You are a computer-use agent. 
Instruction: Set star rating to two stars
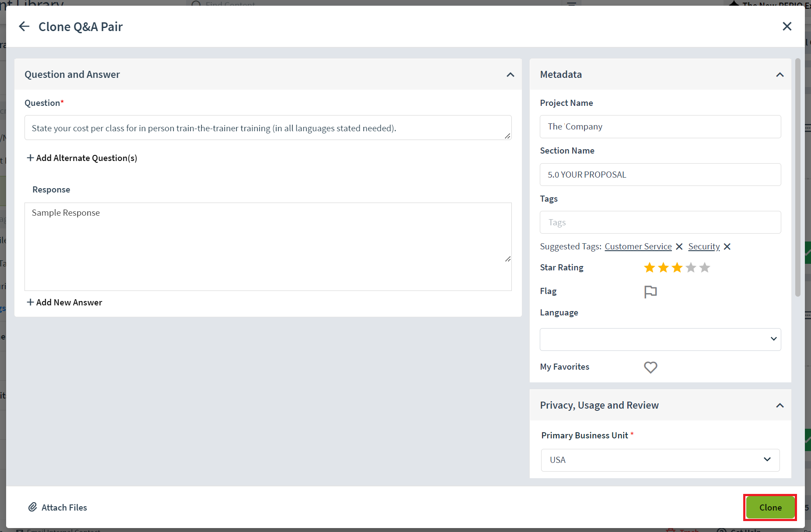pyautogui.click(x=663, y=267)
